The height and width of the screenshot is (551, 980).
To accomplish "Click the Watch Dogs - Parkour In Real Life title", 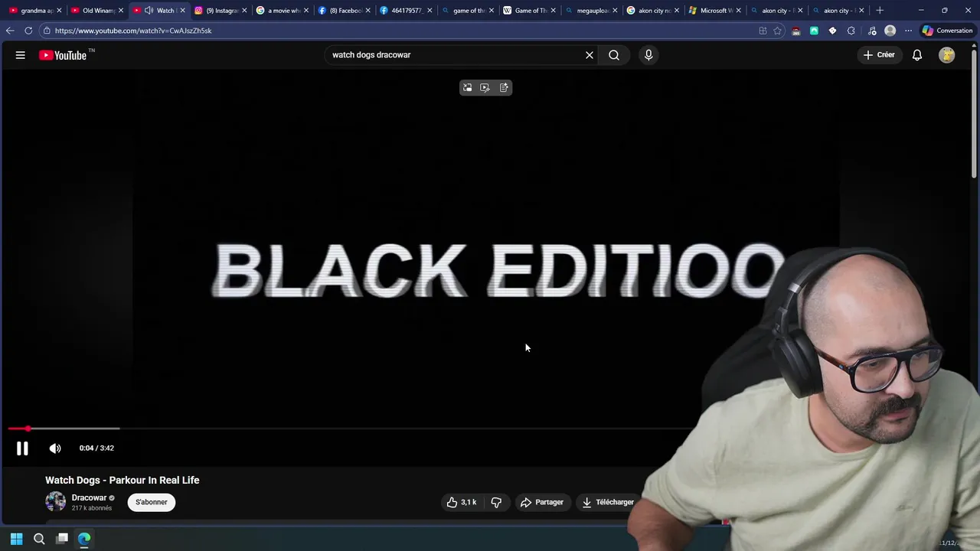I will pos(122,480).
